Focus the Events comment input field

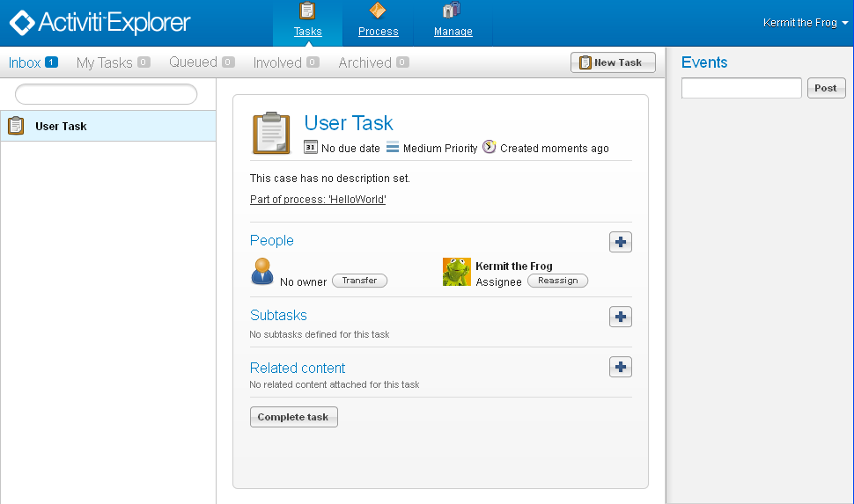[741, 88]
